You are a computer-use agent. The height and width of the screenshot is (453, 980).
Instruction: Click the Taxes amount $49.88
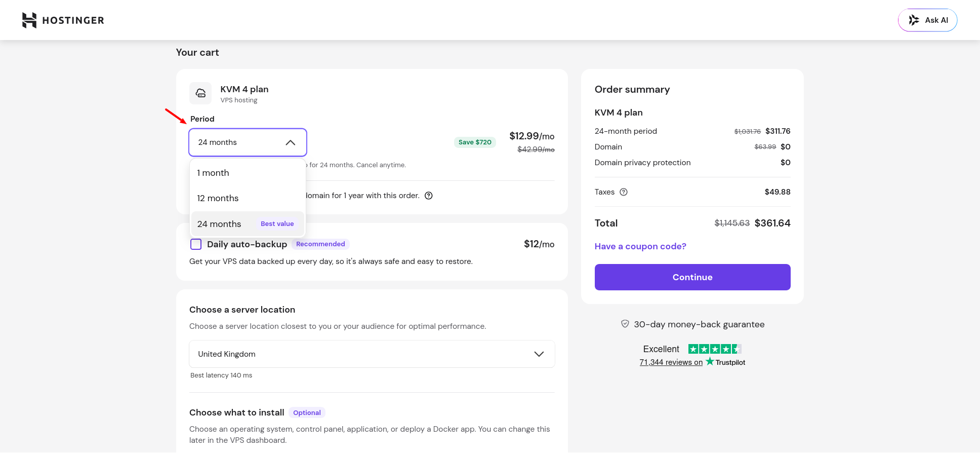point(778,192)
